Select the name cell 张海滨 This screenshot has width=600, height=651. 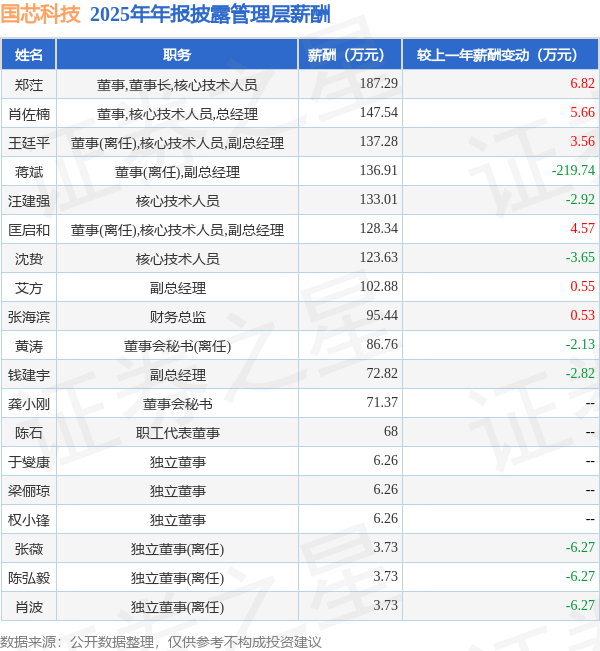click(x=29, y=317)
